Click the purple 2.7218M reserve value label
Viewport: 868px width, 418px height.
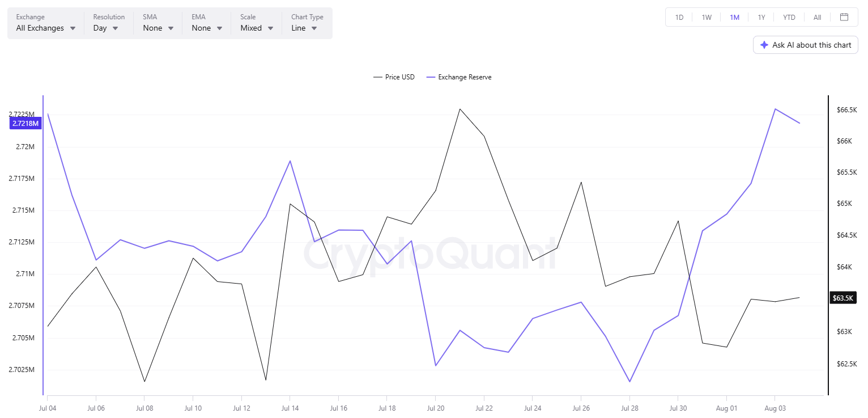tap(25, 124)
